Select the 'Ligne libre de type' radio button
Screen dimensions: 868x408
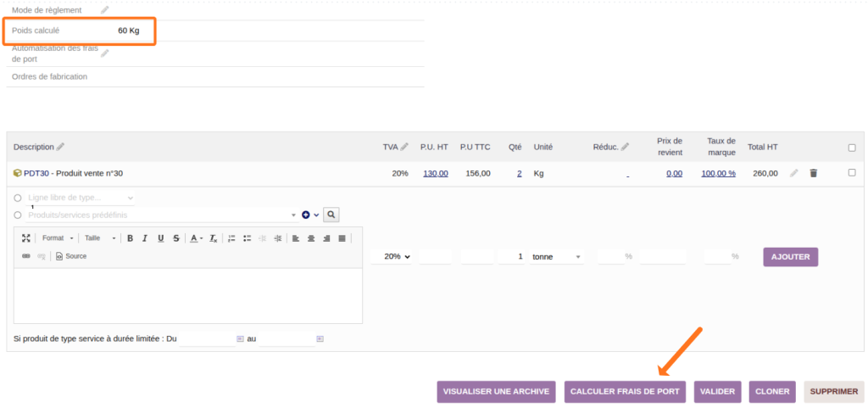18,198
